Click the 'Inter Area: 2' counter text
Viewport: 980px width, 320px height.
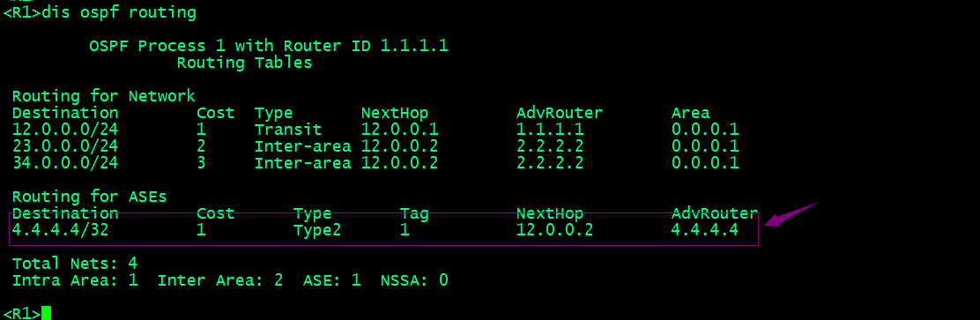point(220,280)
